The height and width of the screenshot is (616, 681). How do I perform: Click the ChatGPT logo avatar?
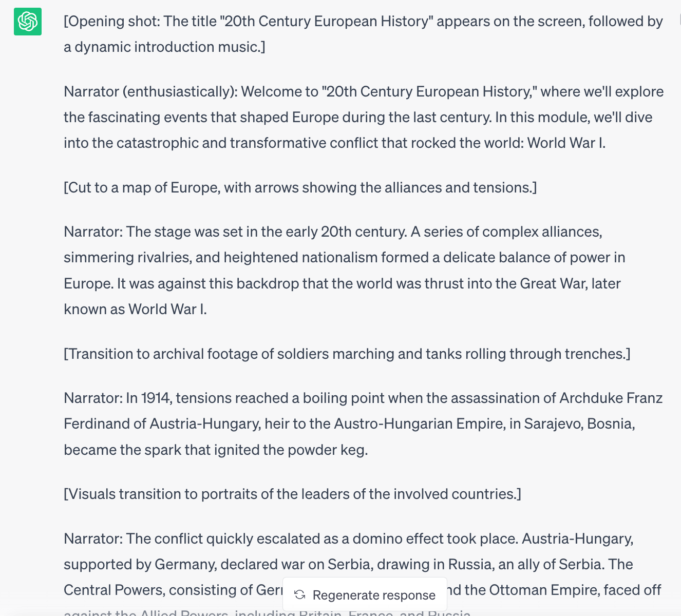tap(28, 22)
